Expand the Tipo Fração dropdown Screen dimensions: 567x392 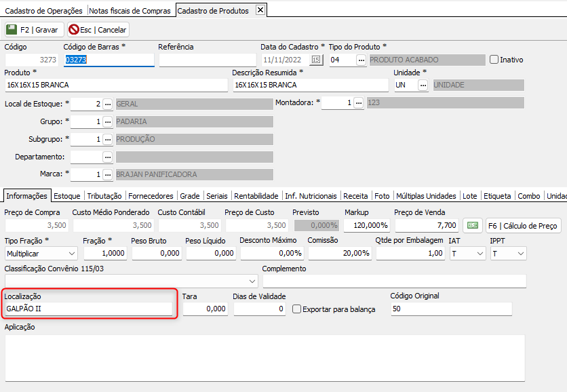pos(71,253)
